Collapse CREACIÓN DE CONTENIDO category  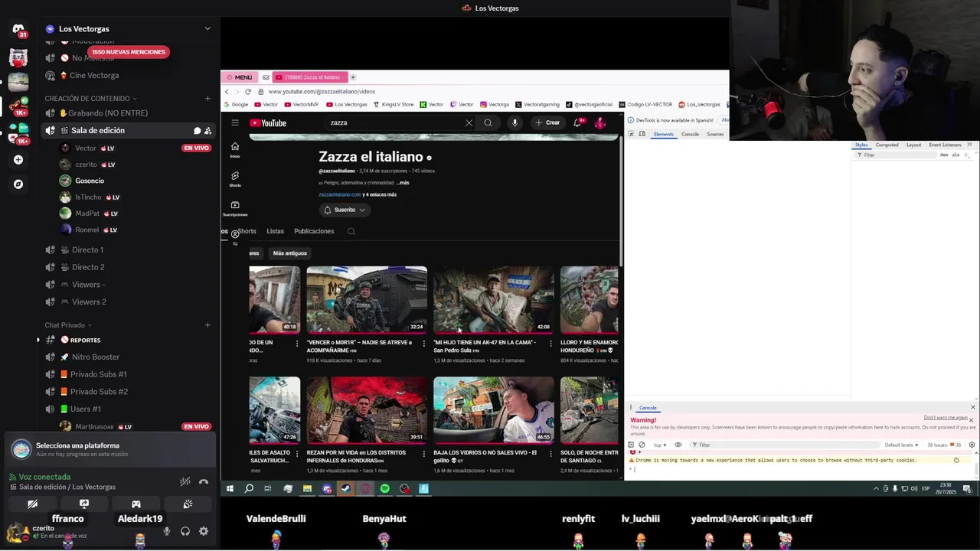click(90, 99)
